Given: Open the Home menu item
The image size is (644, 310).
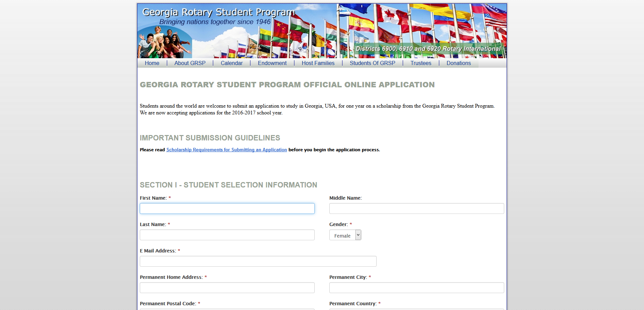Looking at the screenshot, I should pos(152,63).
